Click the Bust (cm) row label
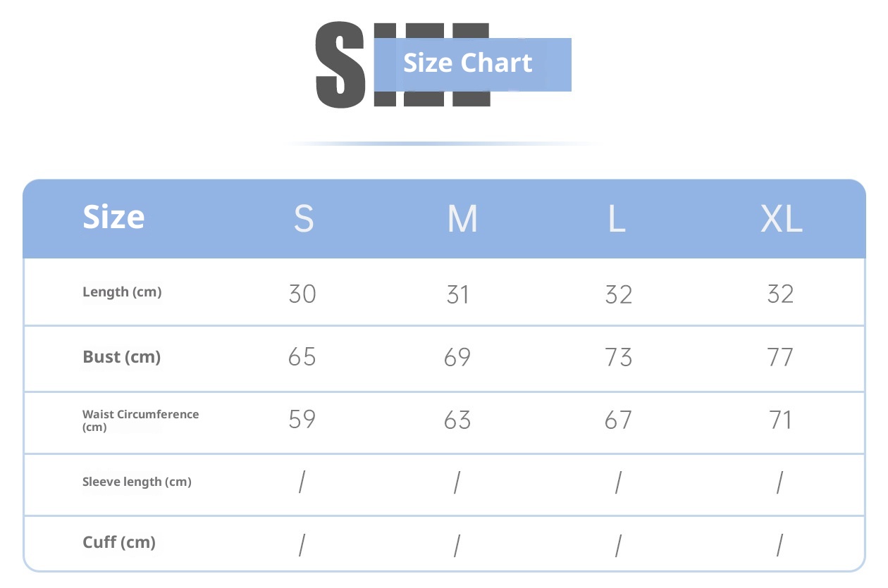The width and height of the screenshot is (888, 588). tap(122, 357)
